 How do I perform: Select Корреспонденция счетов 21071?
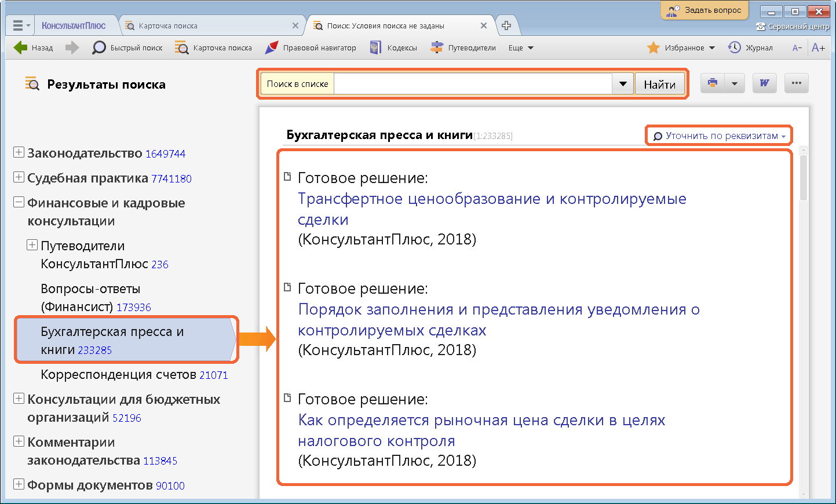point(134,375)
